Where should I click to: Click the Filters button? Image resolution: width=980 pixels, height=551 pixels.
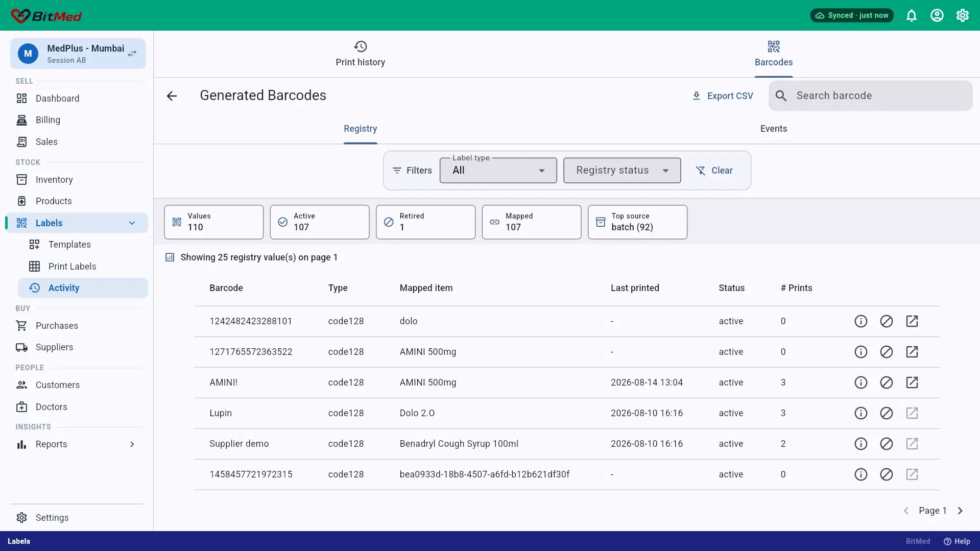pos(412,171)
